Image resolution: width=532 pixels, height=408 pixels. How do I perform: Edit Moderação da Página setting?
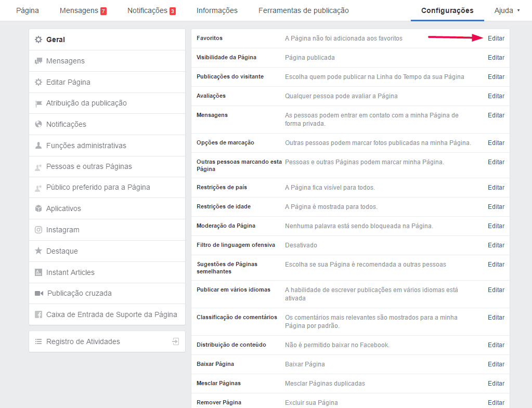(x=496, y=226)
